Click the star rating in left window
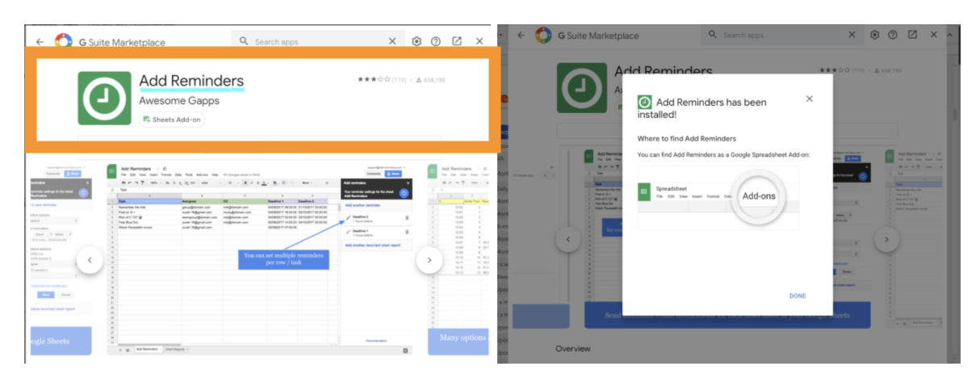Screen dimensions: 980x383 coord(374,80)
